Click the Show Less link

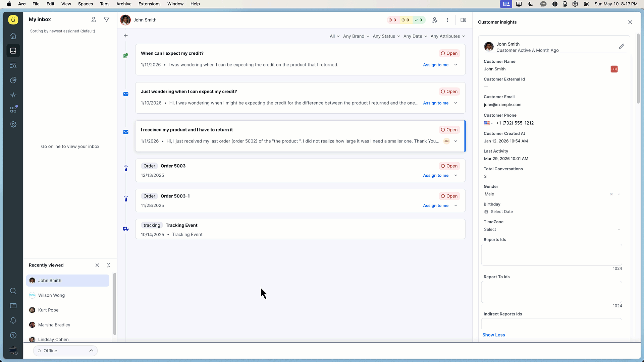click(x=493, y=335)
